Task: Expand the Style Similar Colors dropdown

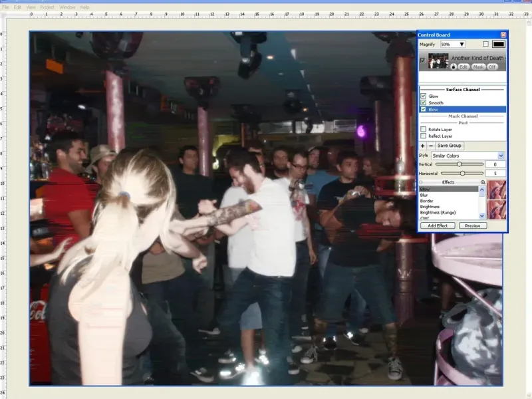Action: [501, 155]
